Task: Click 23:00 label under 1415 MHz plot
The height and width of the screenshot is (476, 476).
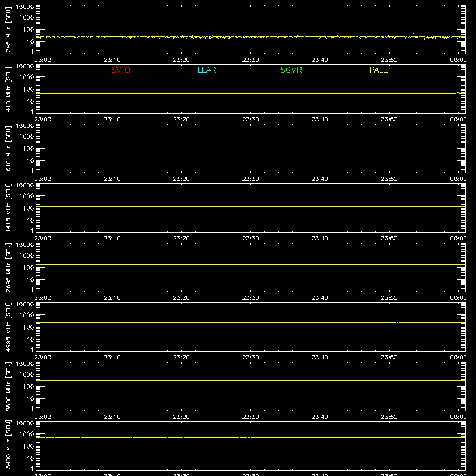Action: click(x=43, y=239)
